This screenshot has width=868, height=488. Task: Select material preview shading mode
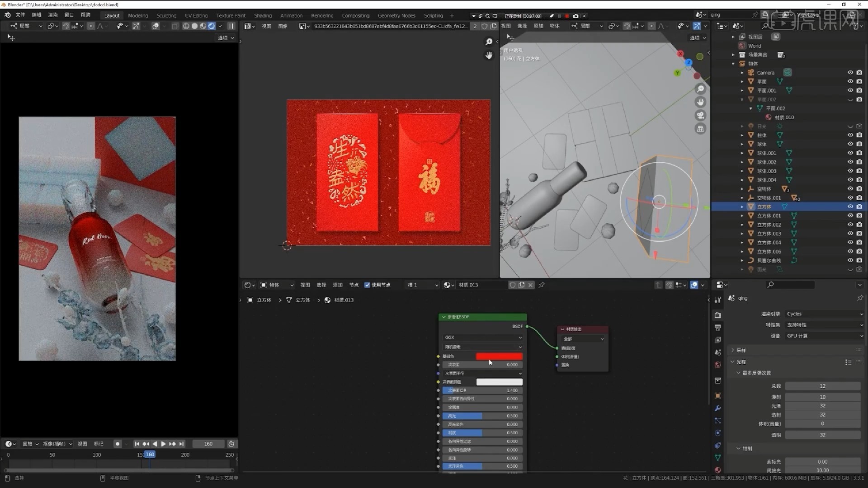(203, 26)
